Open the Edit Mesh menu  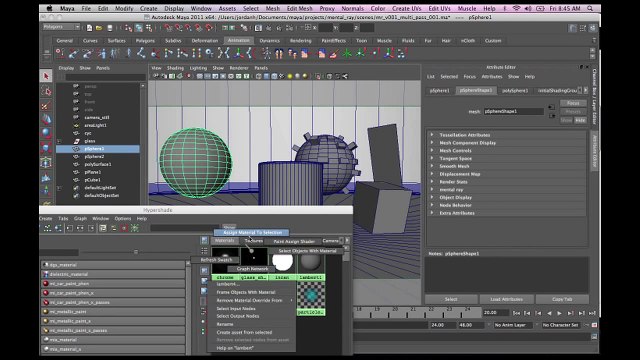coord(299,8)
